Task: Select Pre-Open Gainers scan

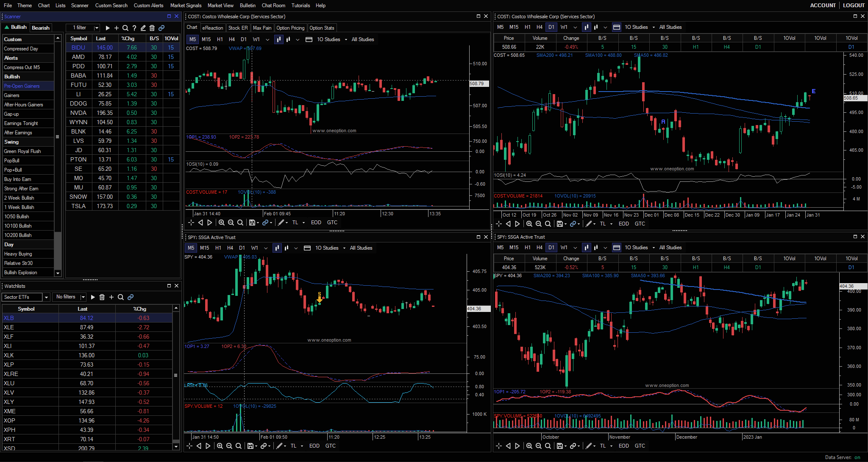Action: click(22, 86)
